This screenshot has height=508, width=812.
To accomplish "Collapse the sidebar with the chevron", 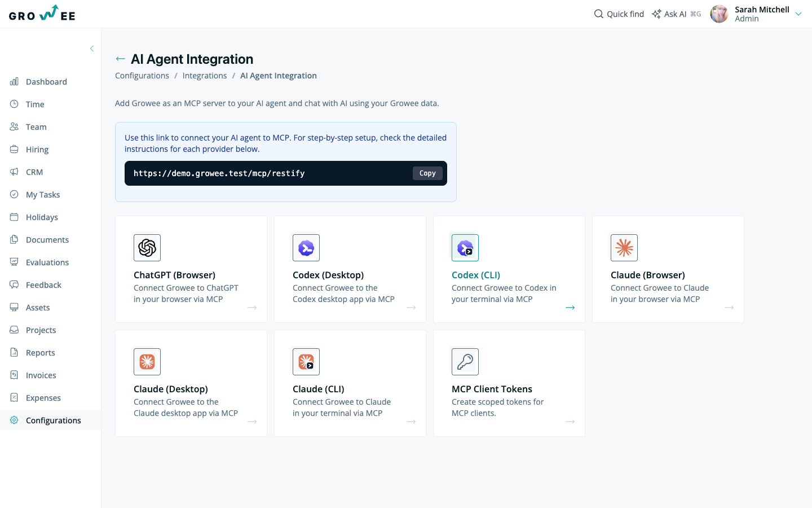I will point(92,49).
